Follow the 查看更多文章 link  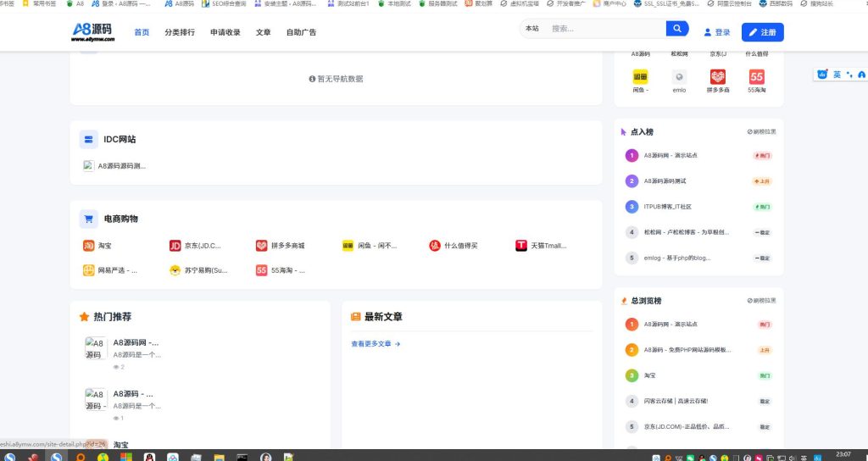[x=376, y=344]
